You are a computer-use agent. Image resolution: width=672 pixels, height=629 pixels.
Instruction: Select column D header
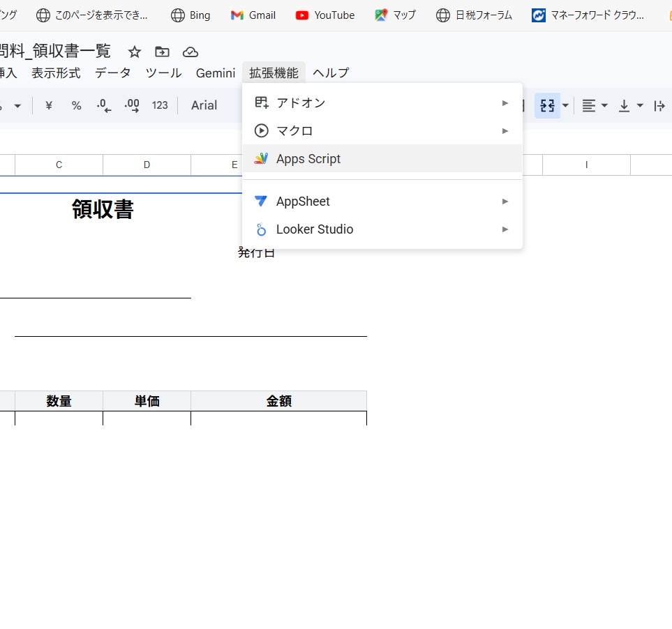pyautogui.click(x=147, y=165)
